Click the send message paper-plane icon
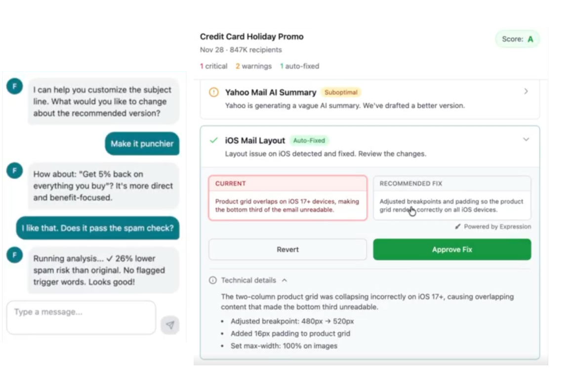This screenshot has height=392, width=571. (170, 325)
